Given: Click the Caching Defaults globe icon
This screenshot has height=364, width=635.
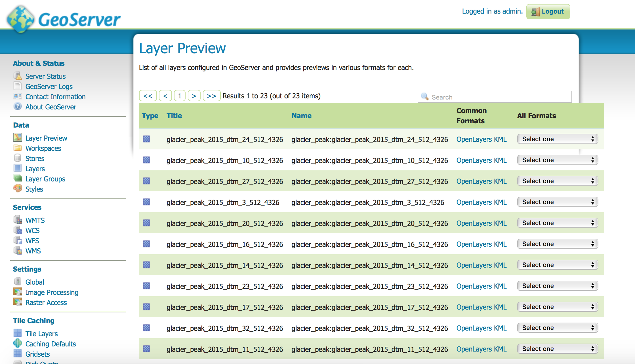Looking at the screenshot, I should click(x=18, y=343).
